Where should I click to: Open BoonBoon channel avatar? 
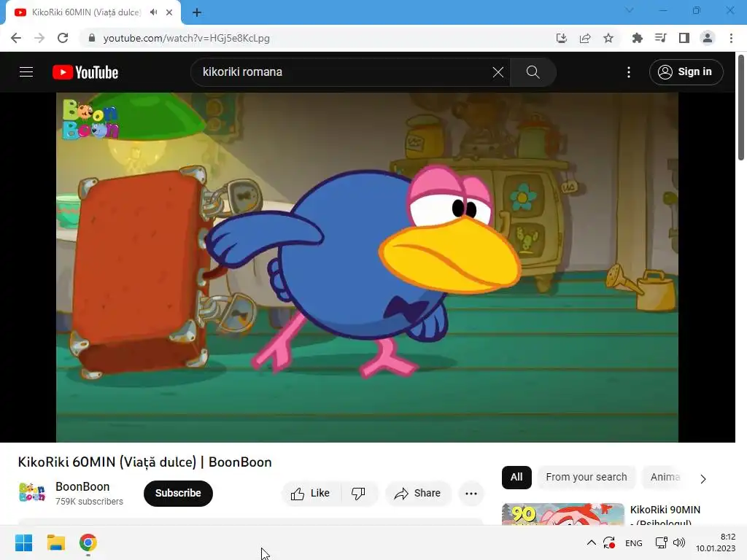[32, 492]
